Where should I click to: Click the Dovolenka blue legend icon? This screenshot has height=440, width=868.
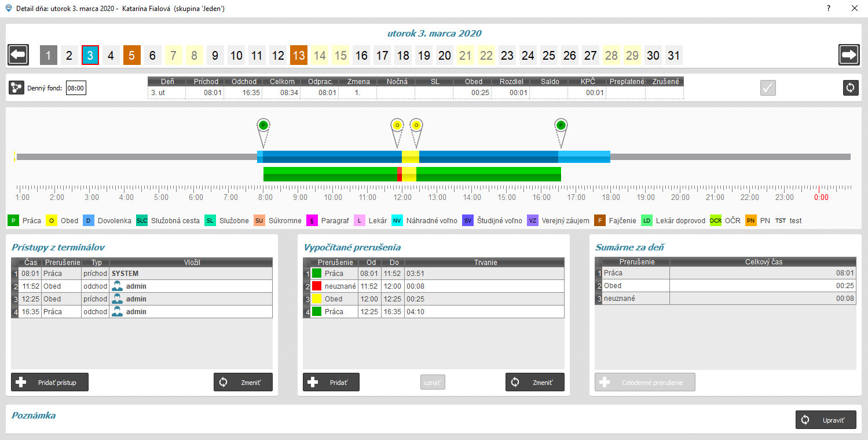tap(89, 220)
